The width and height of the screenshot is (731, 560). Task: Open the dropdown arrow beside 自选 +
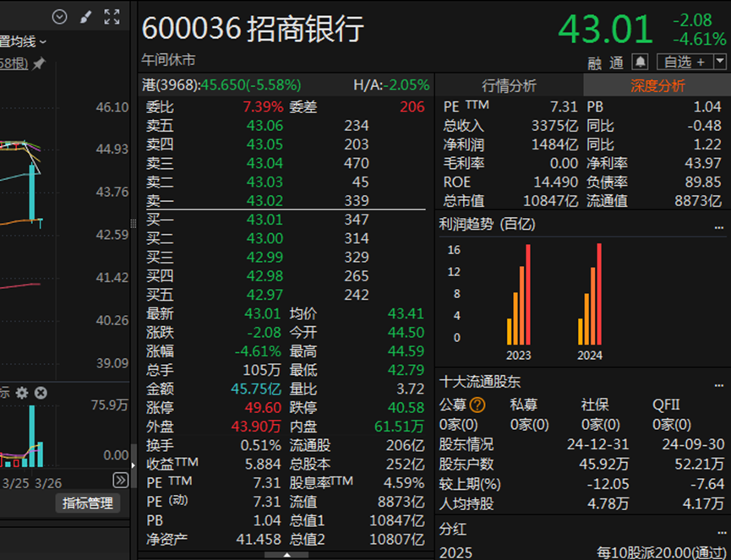coord(720,62)
